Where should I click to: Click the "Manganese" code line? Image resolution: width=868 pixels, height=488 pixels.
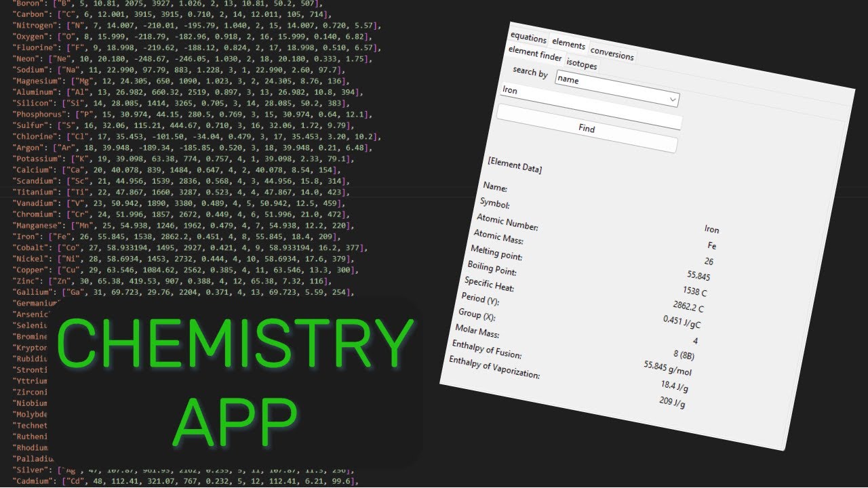pos(183,225)
